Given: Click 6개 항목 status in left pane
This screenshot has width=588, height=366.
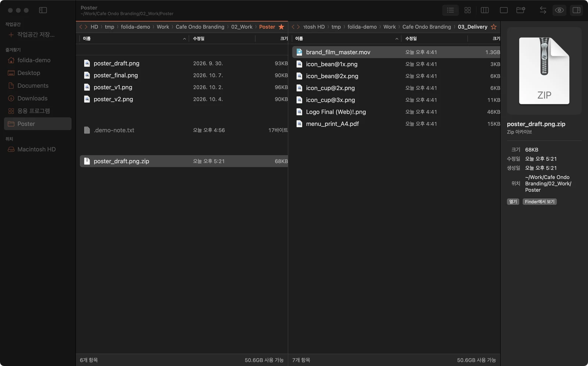Looking at the screenshot, I should pyautogui.click(x=89, y=360).
